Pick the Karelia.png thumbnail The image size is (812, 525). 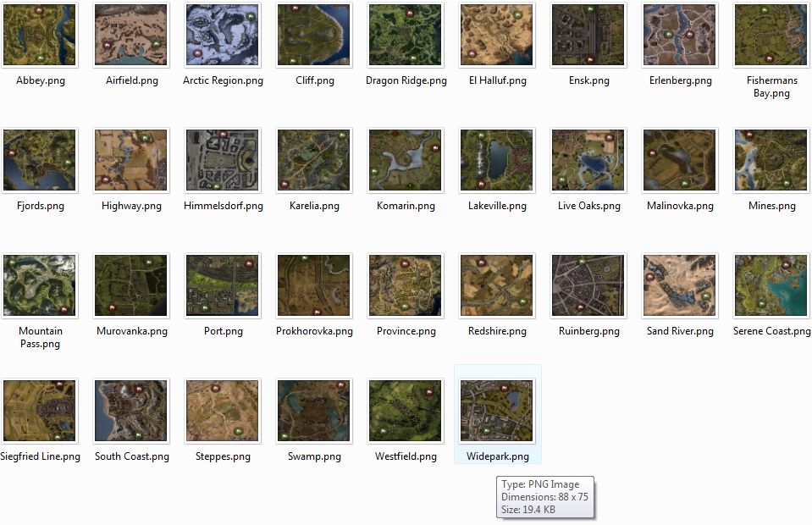pos(314,160)
